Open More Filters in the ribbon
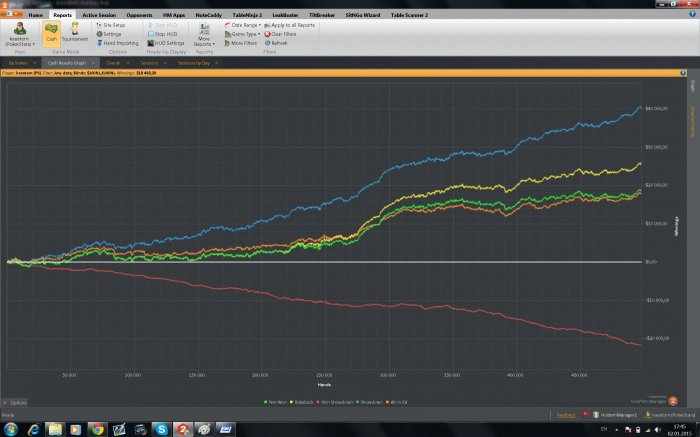 pos(241,43)
